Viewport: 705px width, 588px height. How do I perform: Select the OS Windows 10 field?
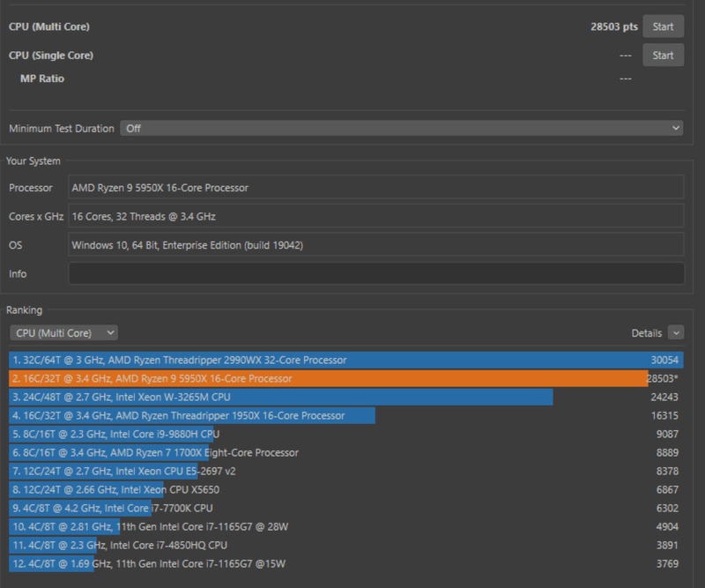[x=376, y=245]
